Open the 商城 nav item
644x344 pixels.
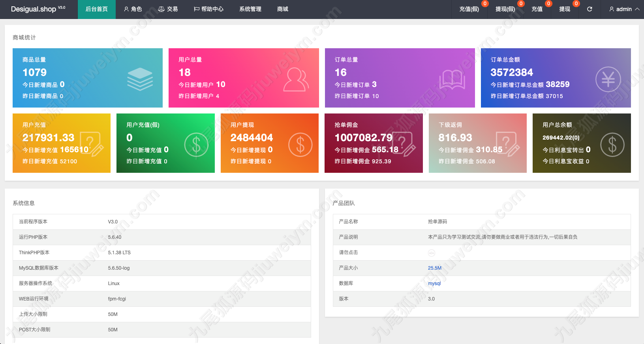pyautogui.click(x=283, y=9)
